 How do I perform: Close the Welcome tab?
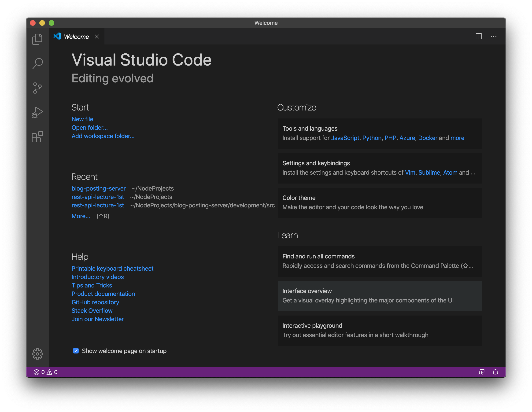pyautogui.click(x=97, y=37)
